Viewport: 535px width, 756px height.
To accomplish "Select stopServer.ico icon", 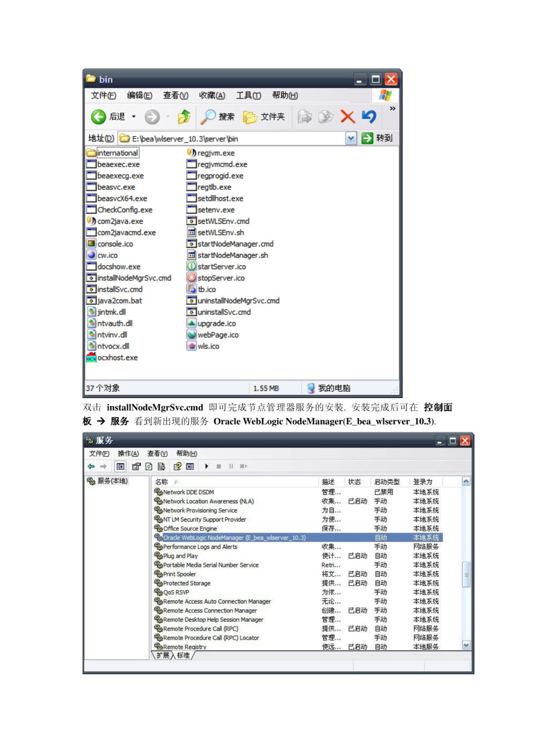I will click(191, 278).
